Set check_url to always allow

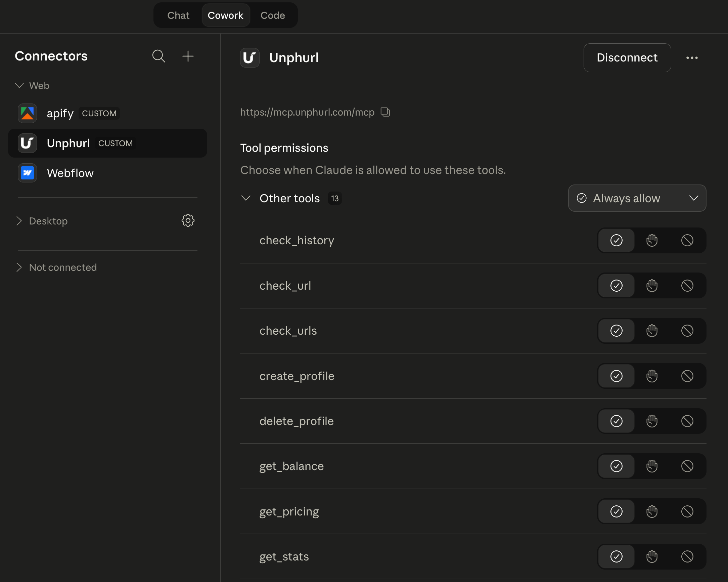[616, 286]
